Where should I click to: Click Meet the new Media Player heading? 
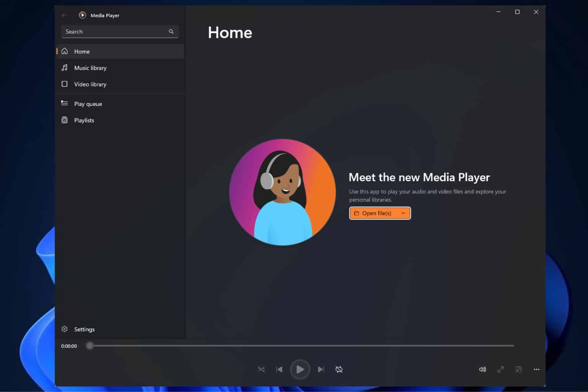pyautogui.click(x=419, y=177)
